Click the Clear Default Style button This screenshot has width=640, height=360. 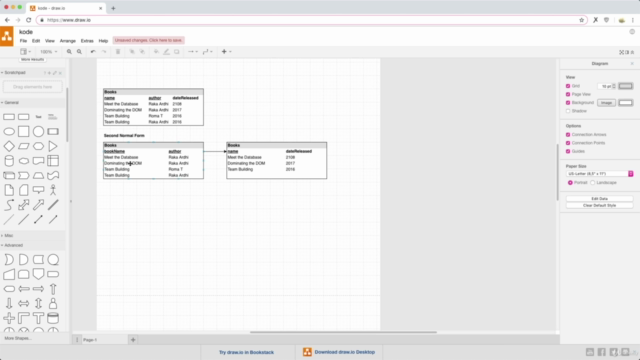click(600, 206)
